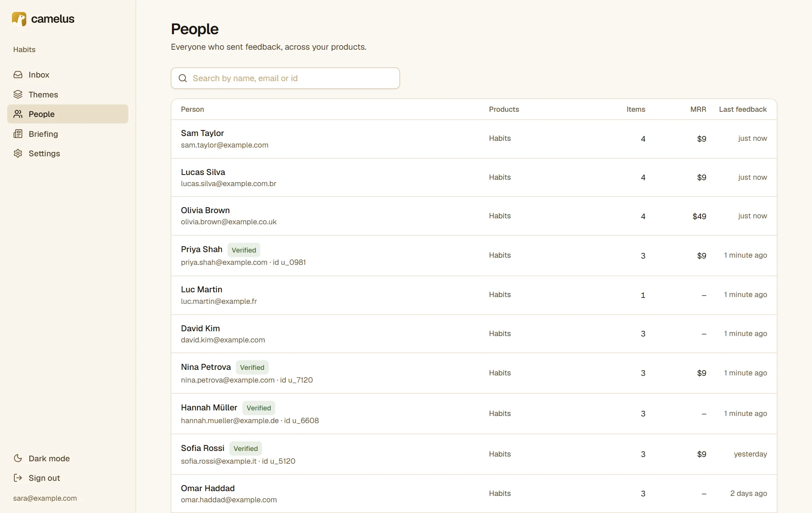Viewport: 812px width, 513px height.
Task: Click hannah.mueller@example.de id text
Action: [x=250, y=421]
